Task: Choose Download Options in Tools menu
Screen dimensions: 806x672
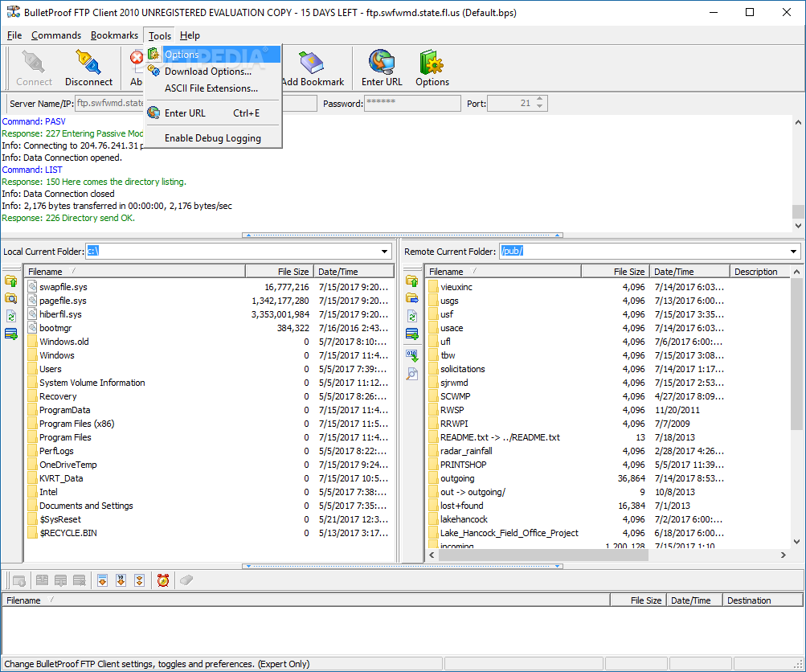Action: (x=213, y=72)
